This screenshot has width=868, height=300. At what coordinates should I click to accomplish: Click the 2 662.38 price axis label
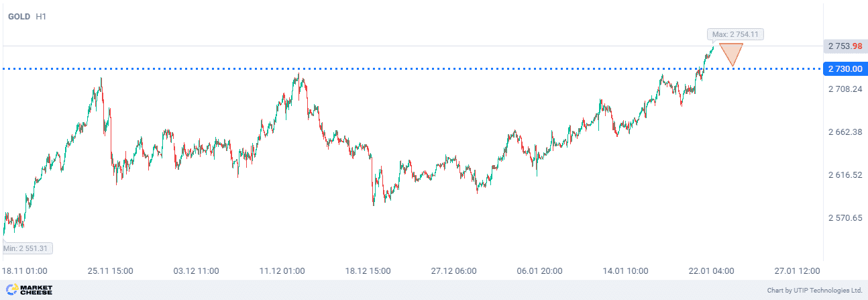tap(845, 132)
